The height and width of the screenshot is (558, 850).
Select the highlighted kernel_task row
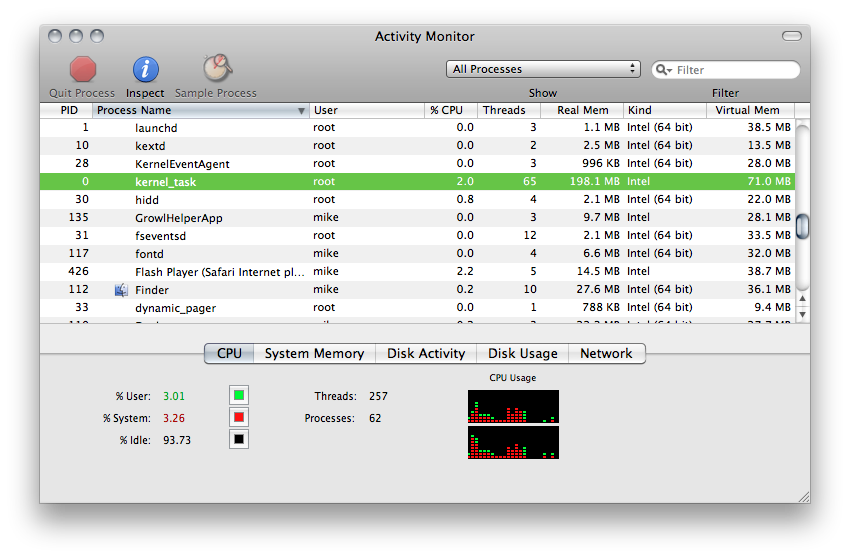pos(417,181)
